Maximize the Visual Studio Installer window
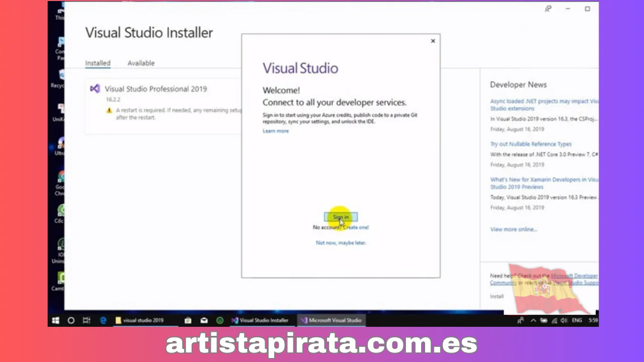 [587, 9]
